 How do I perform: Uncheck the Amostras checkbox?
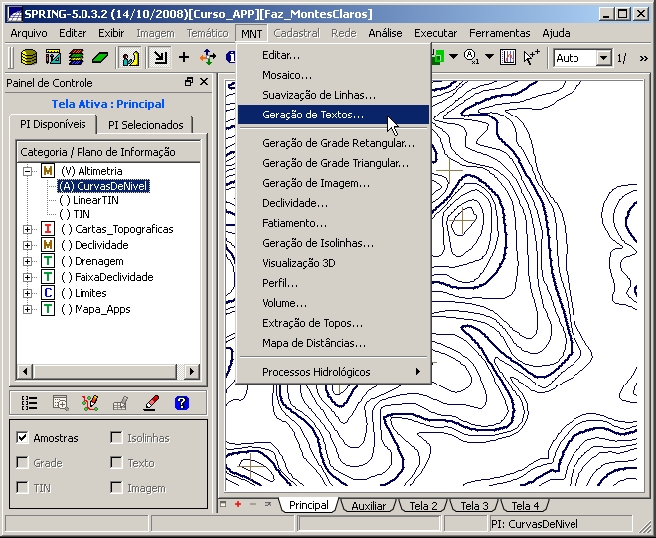(23, 438)
